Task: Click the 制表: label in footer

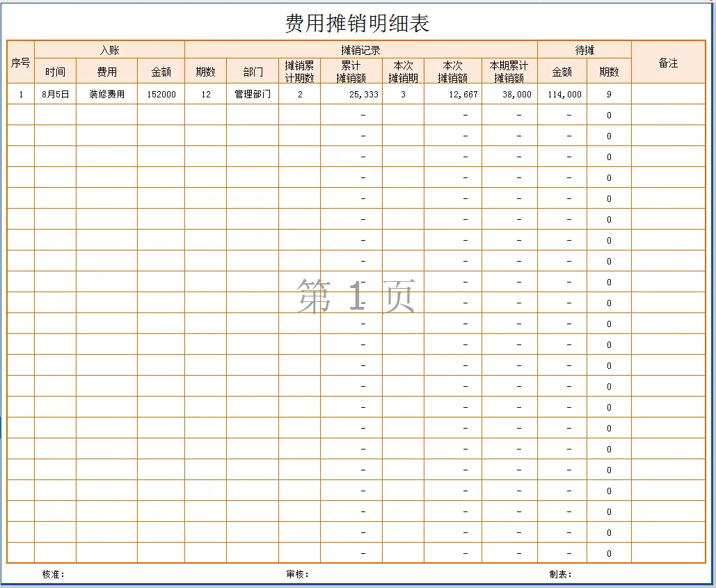Action: [x=560, y=574]
